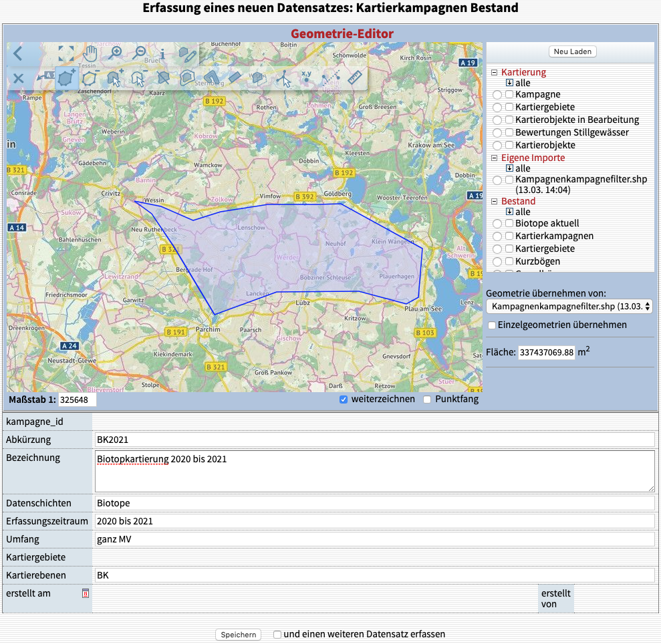This screenshot has width=661, height=644.
Task: Select the info query tool
Action: [x=162, y=54]
